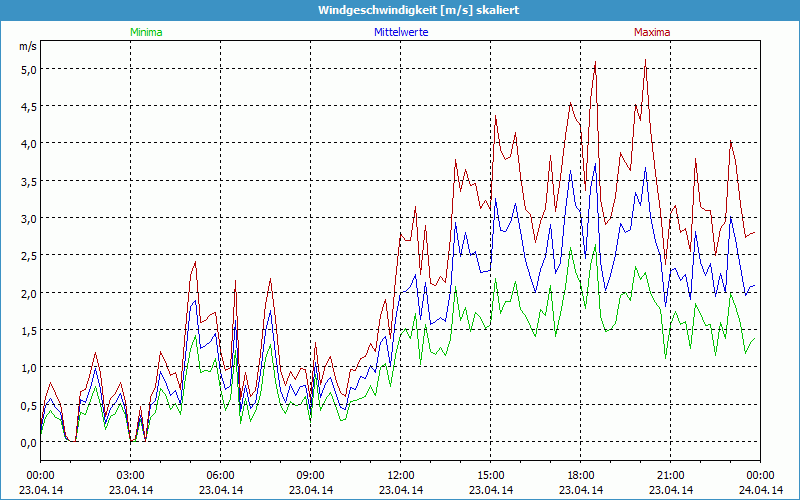Click the 4,0 y-axis value label
This screenshot has height=500, width=800.
(27, 144)
